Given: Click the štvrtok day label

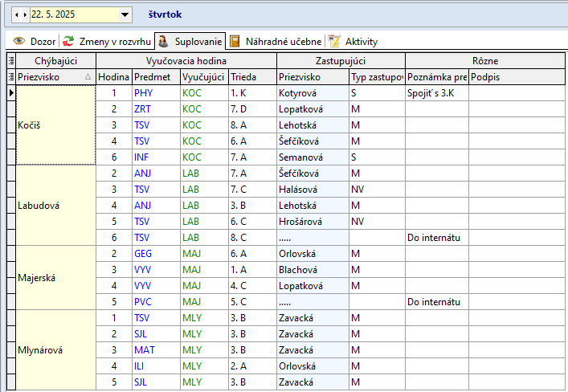Looking at the screenshot, I should point(165,14).
